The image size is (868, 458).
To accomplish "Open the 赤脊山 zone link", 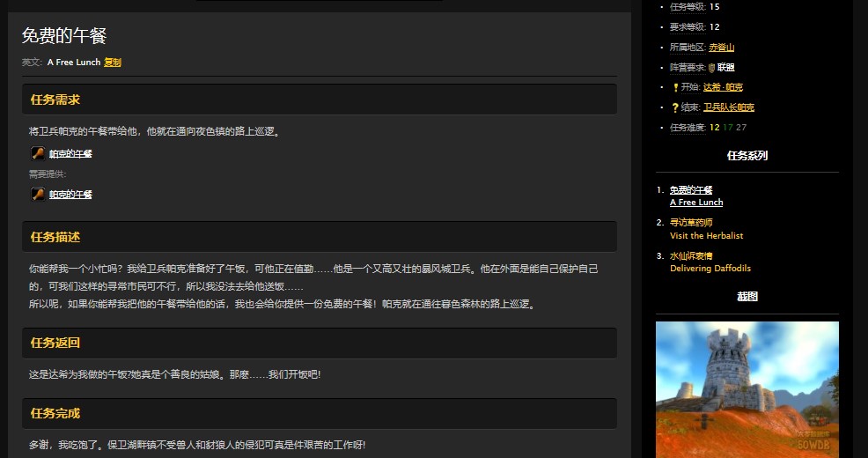I will tap(721, 48).
